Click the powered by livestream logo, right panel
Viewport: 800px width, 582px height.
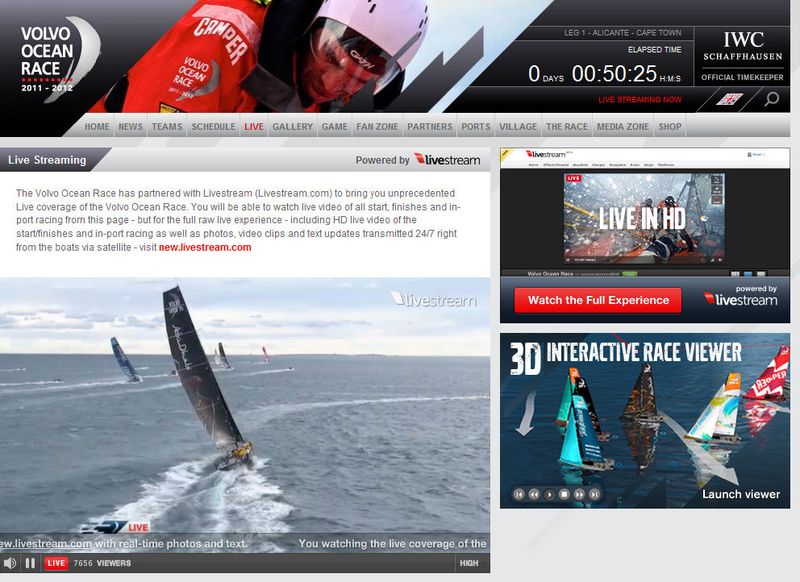tap(741, 296)
